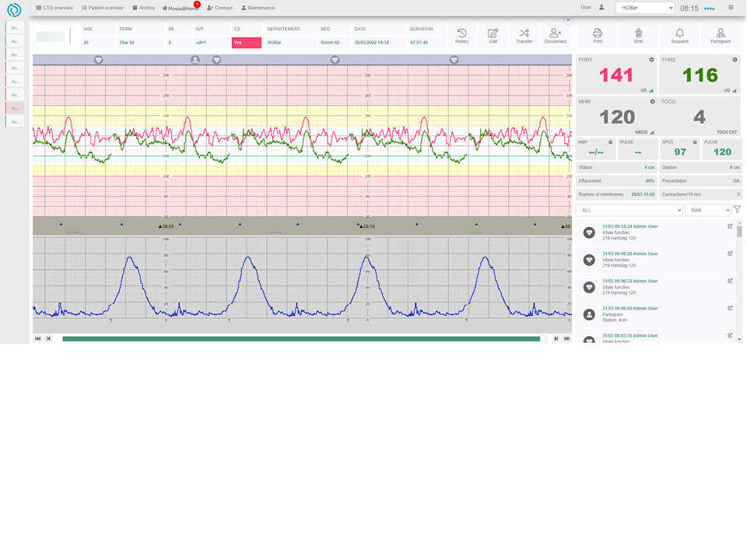Click the user profile icon next to User

click(x=601, y=8)
